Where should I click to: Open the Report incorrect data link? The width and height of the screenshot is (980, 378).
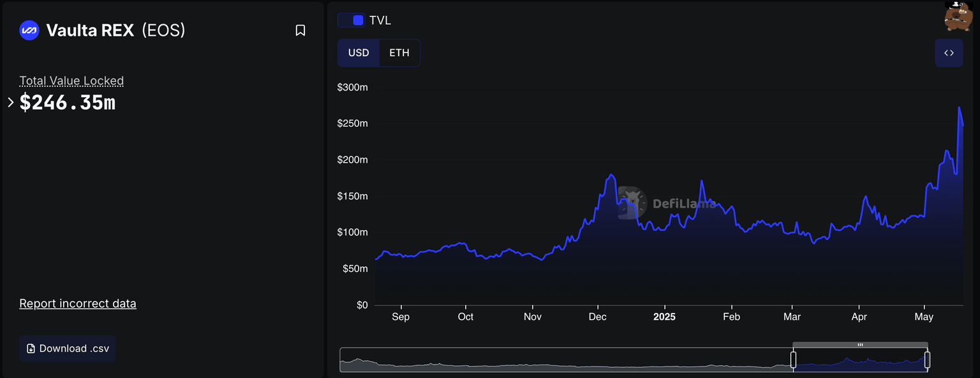pyautogui.click(x=78, y=303)
